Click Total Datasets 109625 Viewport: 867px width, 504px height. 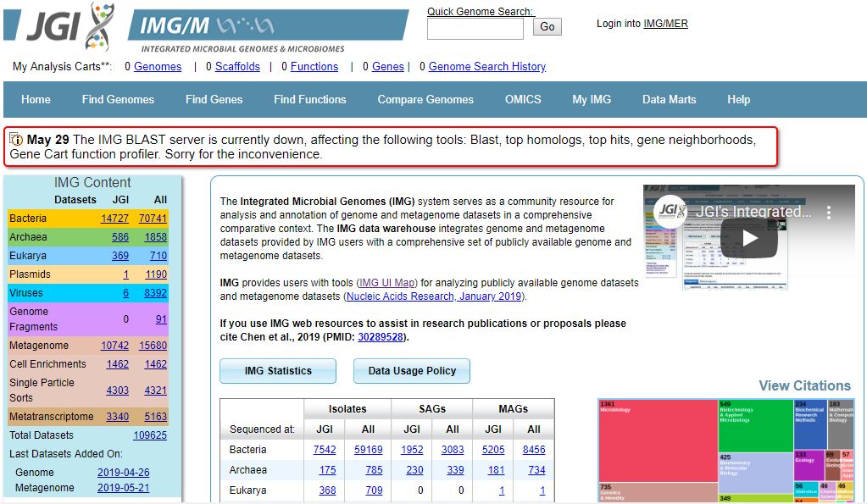pyautogui.click(x=150, y=435)
